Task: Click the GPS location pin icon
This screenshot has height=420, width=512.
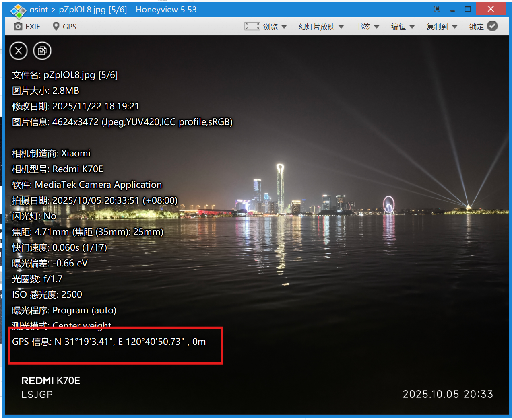Action: (x=56, y=27)
